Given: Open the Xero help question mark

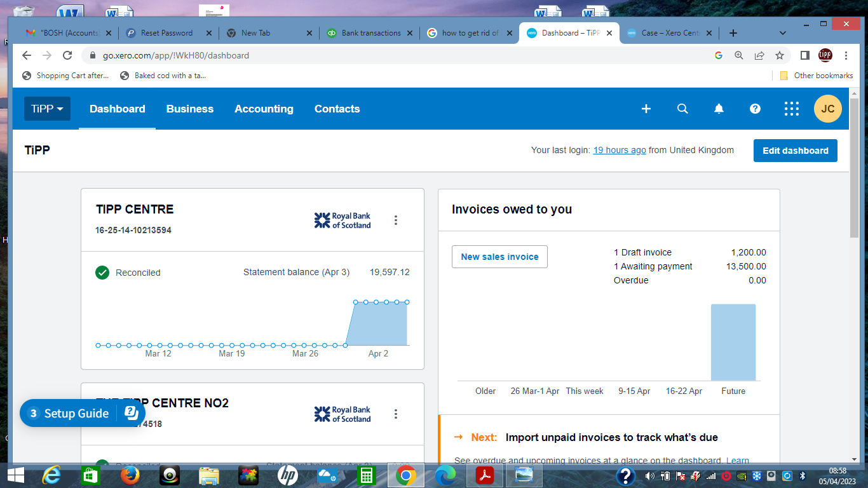Looking at the screenshot, I should click(x=755, y=109).
